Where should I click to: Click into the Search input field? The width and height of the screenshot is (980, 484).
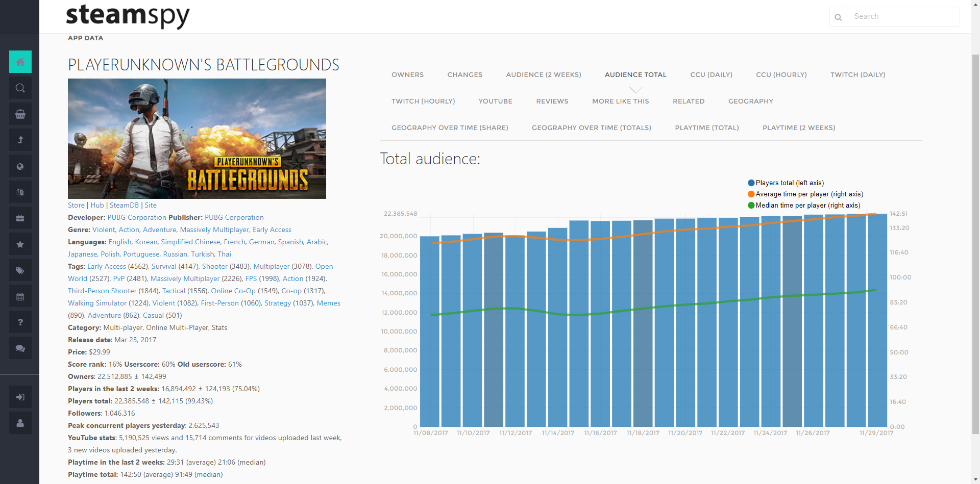pos(903,16)
